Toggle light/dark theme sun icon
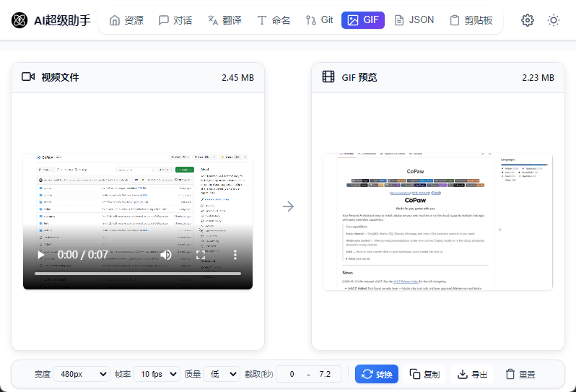 553,20
